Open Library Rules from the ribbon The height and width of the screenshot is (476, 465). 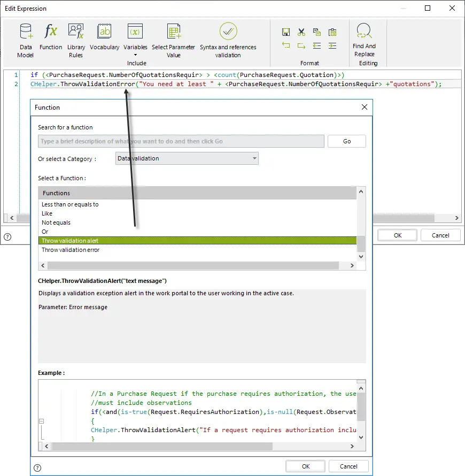76,41
